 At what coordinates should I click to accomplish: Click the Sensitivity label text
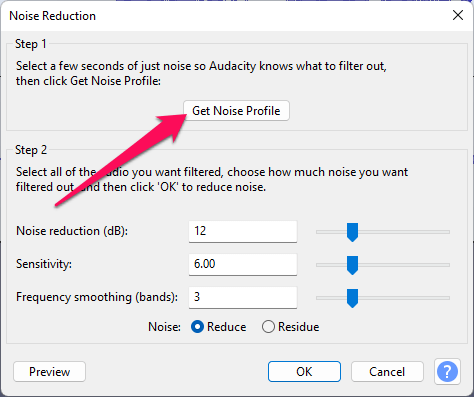[x=44, y=264]
